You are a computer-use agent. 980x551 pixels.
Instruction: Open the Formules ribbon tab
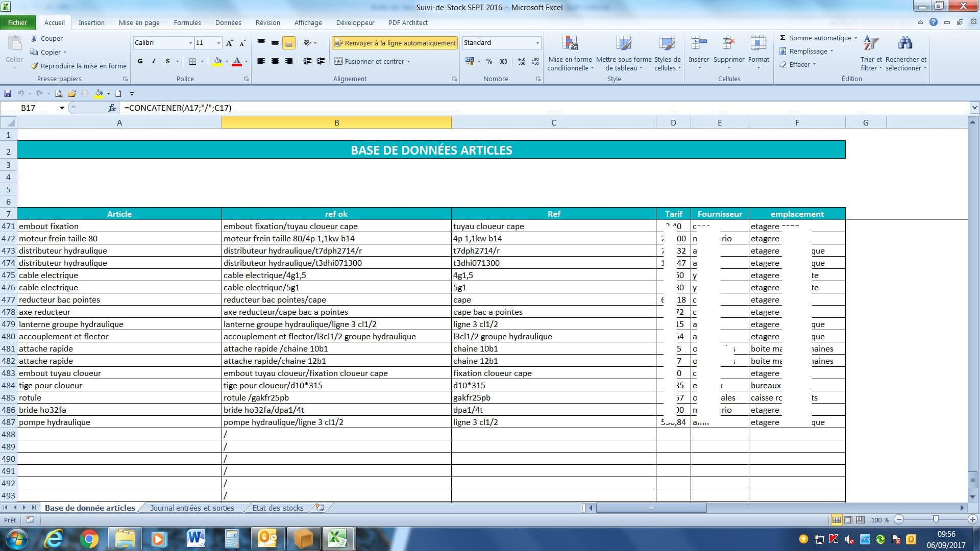tap(187, 22)
